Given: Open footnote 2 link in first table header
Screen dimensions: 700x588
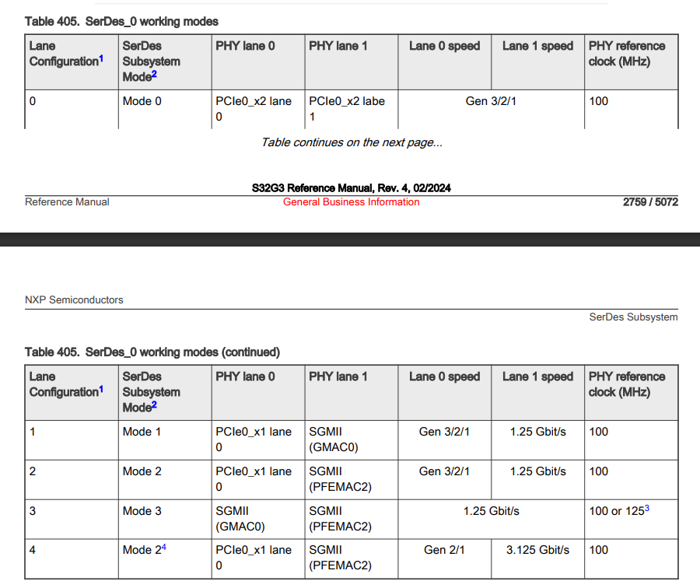Looking at the screenshot, I should click(x=154, y=74).
